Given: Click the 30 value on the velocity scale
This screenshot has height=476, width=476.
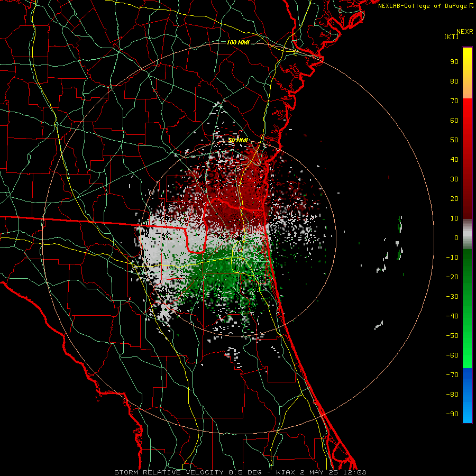Looking at the screenshot, I should pyautogui.click(x=454, y=179).
